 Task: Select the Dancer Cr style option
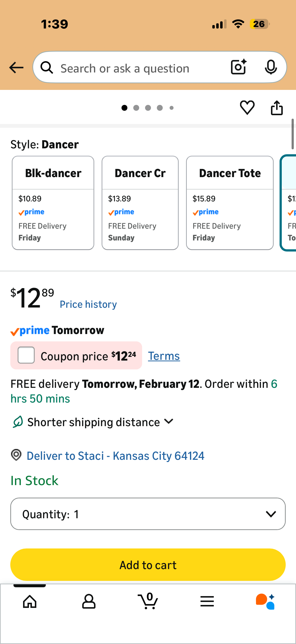pyautogui.click(x=140, y=202)
